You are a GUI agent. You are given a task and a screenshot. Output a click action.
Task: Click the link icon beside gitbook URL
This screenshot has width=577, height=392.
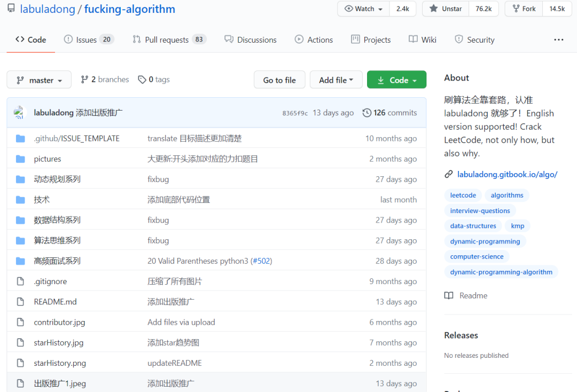tap(448, 174)
